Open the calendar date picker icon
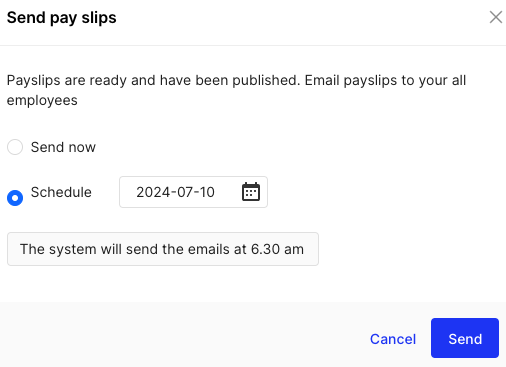 (251, 192)
